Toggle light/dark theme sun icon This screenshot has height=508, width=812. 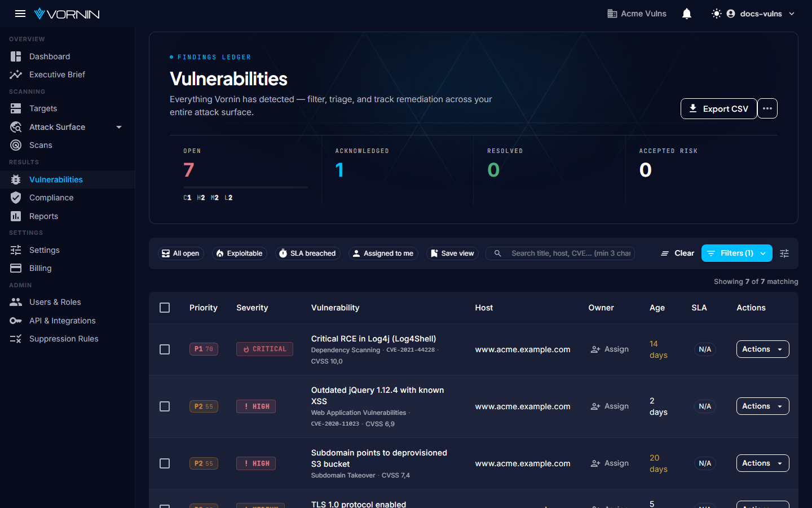click(716, 14)
